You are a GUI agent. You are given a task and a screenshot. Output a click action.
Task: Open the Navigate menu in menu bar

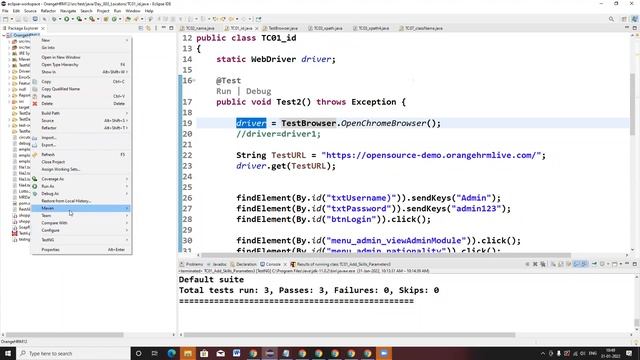coord(68,11)
